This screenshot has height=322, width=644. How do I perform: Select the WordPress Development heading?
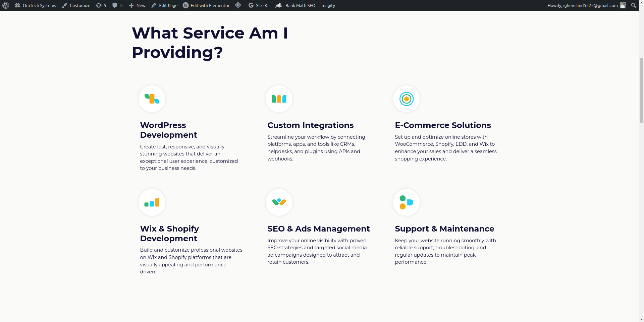click(168, 130)
